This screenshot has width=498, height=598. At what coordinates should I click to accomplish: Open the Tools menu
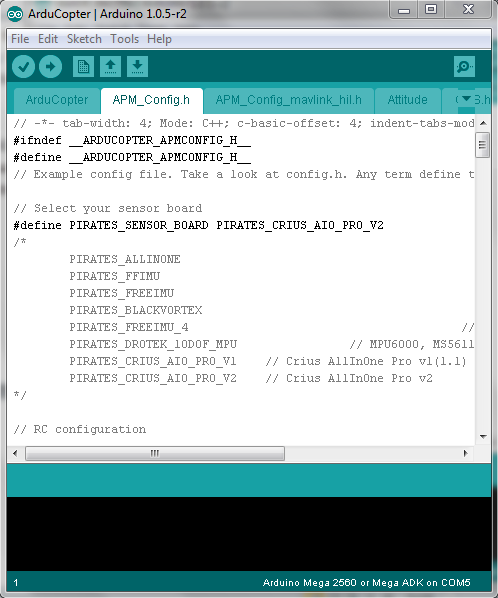click(x=124, y=39)
